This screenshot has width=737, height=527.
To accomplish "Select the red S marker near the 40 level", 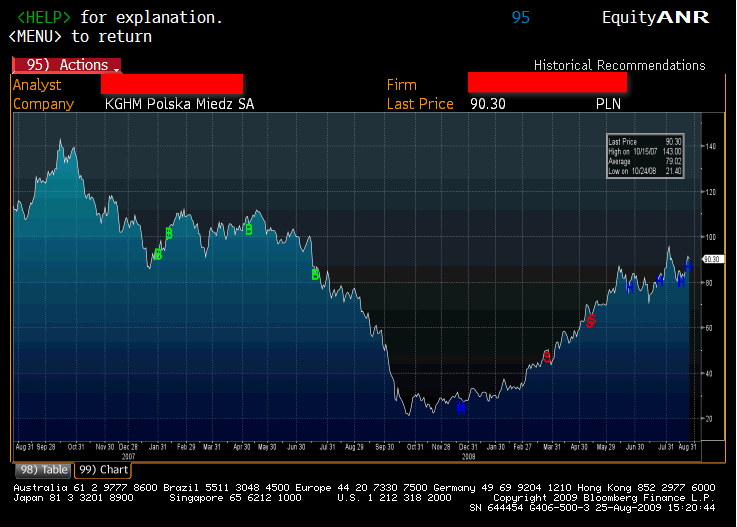I will pyautogui.click(x=547, y=357).
